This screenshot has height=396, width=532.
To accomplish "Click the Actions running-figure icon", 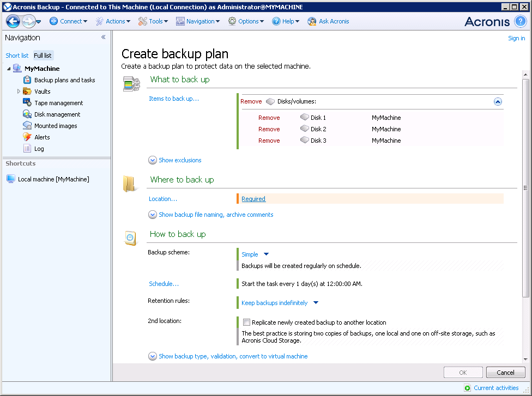I will pos(99,21).
